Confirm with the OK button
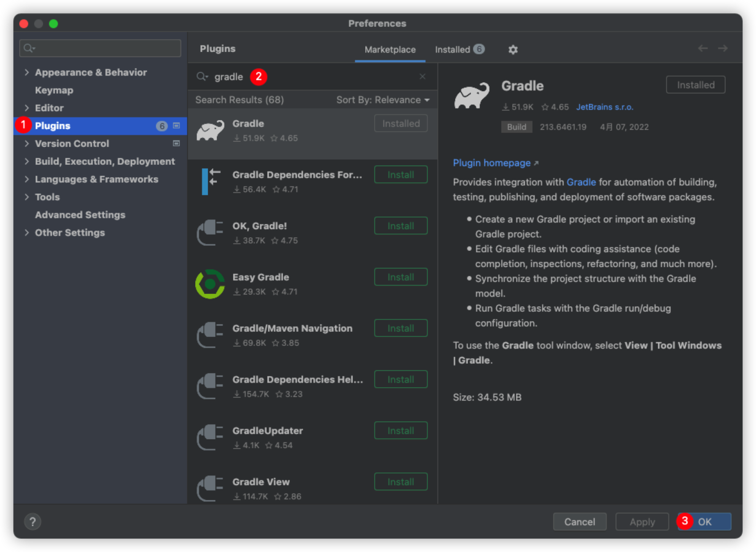The height and width of the screenshot is (552, 756). pos(705,522)
